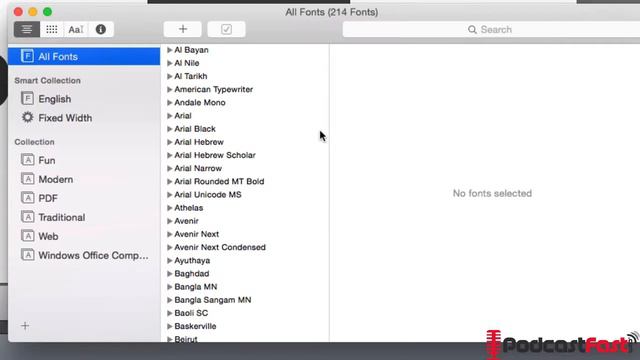Select the Fun collection icon
This screenshot has height=360, width=640.
27,160
